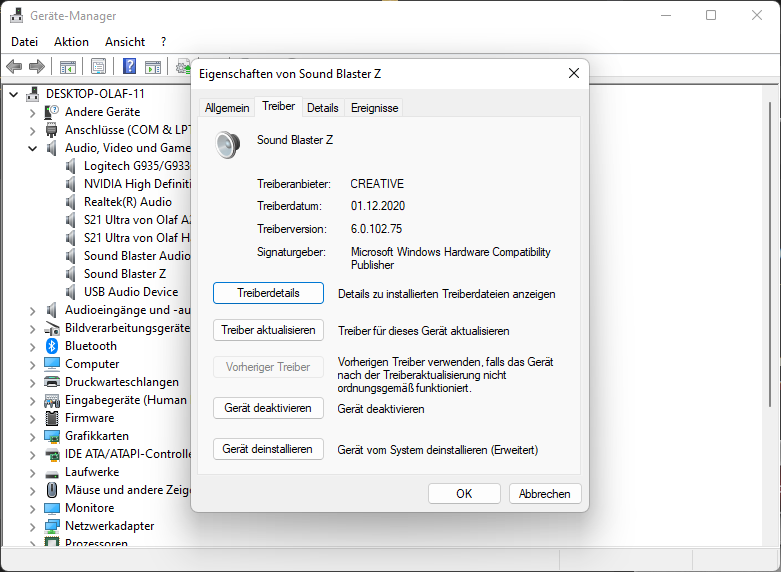Click the Anschlüsse (COM & LPT) port icon
The width and height of the screenshot is (781, 572).
click(52, 130)
